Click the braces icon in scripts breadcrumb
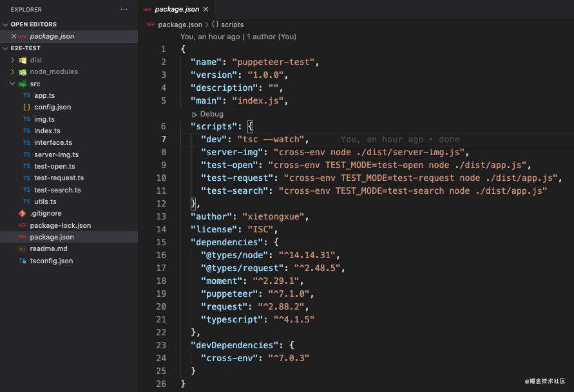Image resolution: width=574 pixels, height=392 pixels. (x=215, y=24)
